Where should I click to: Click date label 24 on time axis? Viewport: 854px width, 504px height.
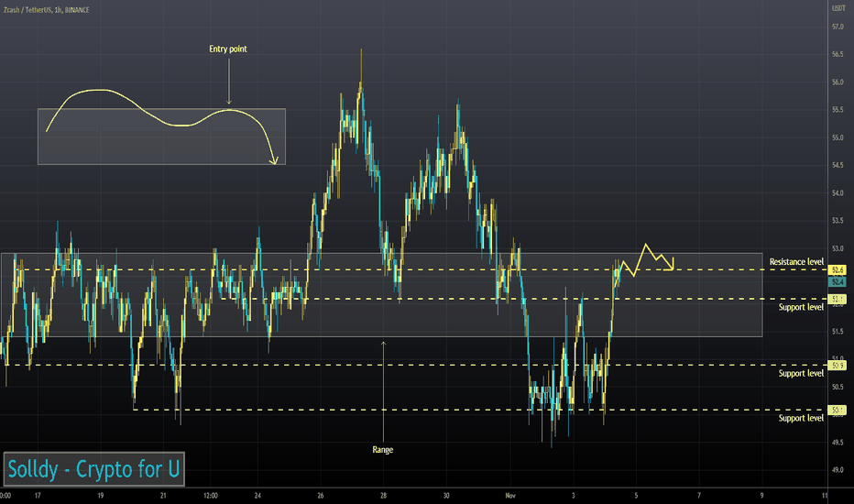[x=257, y=496]
